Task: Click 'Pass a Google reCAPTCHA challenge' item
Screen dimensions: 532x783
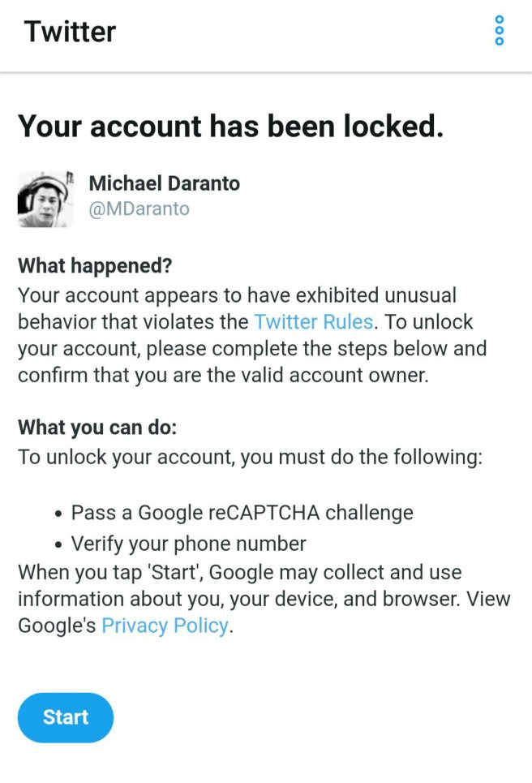Action: coord(242,513)
